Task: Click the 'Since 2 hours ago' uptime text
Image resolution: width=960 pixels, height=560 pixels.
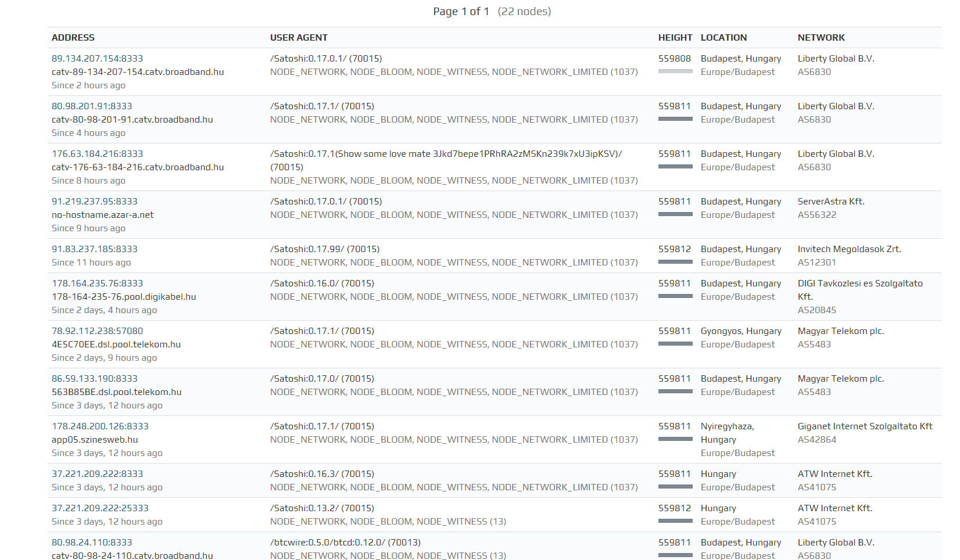Action: [88, 85]
